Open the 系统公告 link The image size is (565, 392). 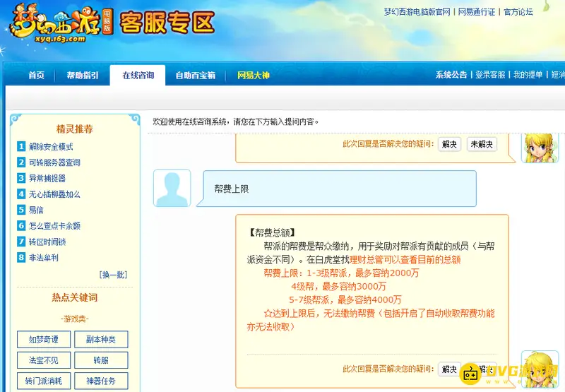click(451, 75)
